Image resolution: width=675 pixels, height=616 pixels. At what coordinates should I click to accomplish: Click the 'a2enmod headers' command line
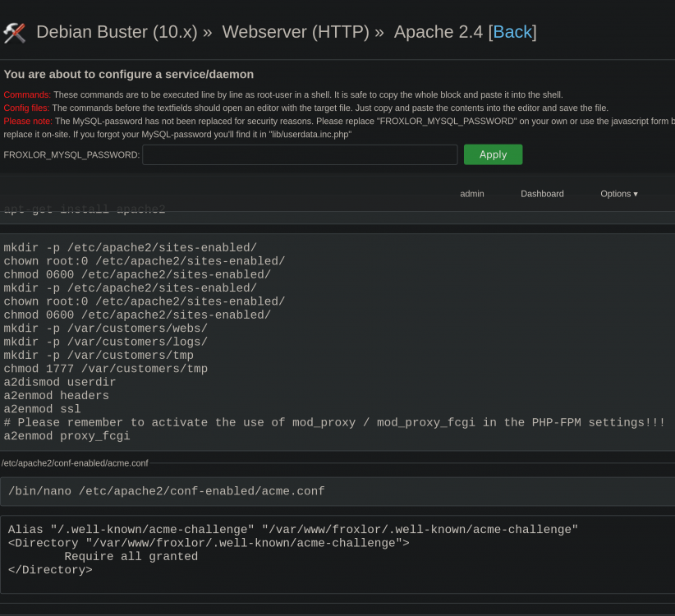tap(57, 396)
